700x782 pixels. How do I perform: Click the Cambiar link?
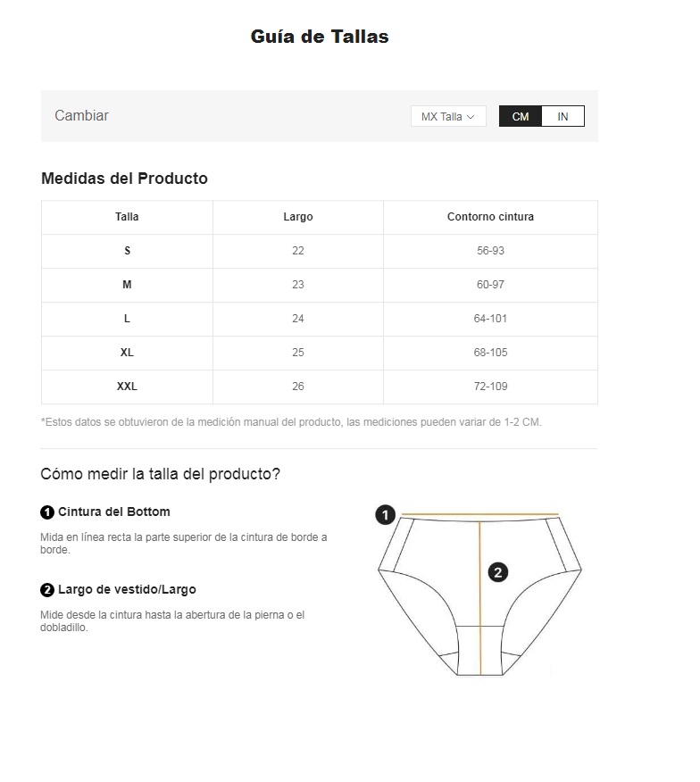[x=81, y=116]
